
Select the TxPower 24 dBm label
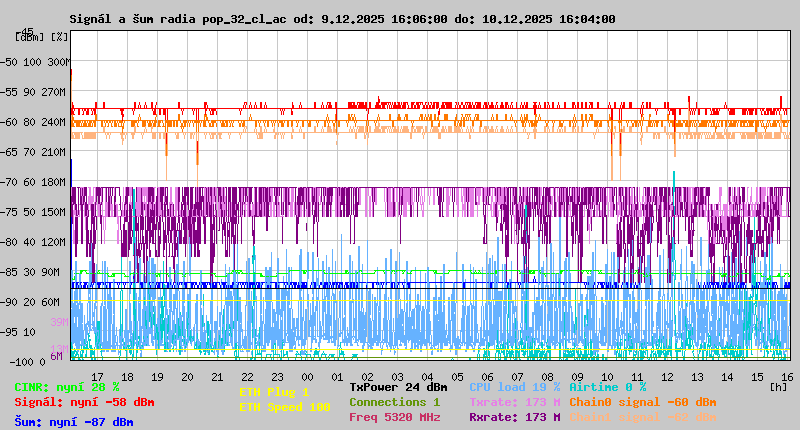pyautogui.click(x=398, y=386)
